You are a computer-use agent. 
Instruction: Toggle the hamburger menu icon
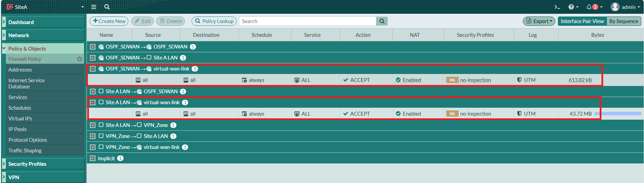pos(94,7)
